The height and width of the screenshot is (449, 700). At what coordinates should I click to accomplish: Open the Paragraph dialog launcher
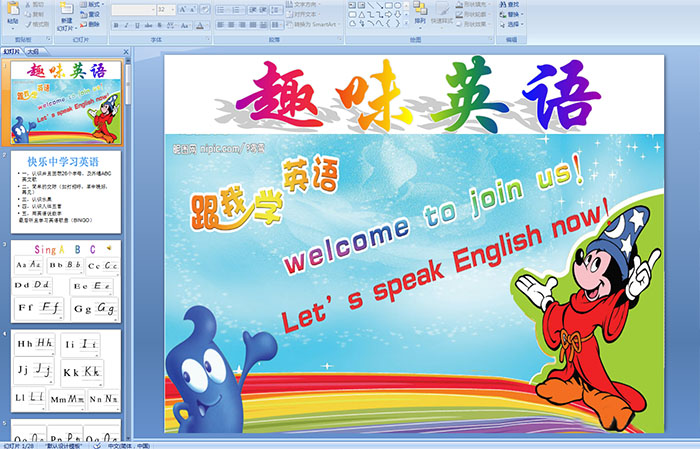point(340,40)
